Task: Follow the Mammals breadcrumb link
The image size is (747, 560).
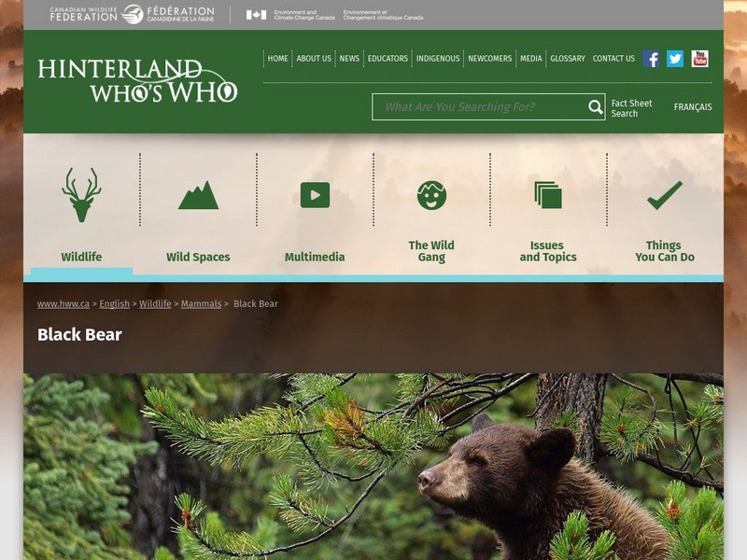Action: pyautogui.click(x=201, y=304)
